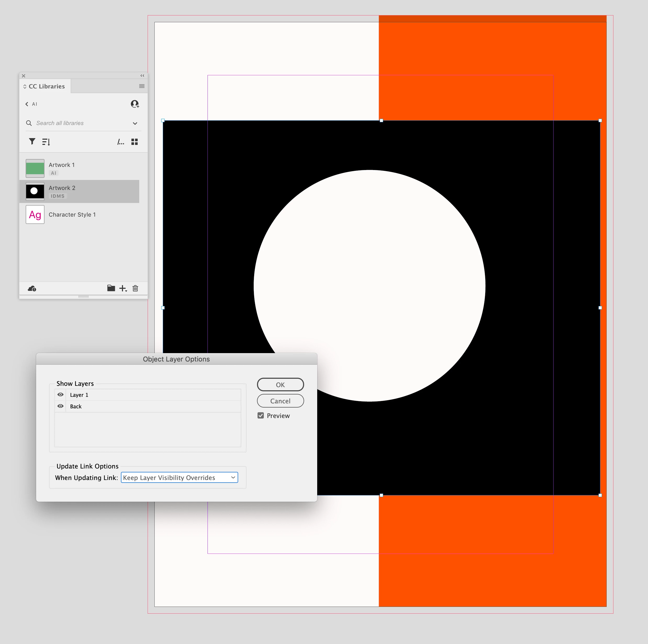This screenshot has width=648, height=644.
Task: Go back from AI library
Action: click(27, 104)
